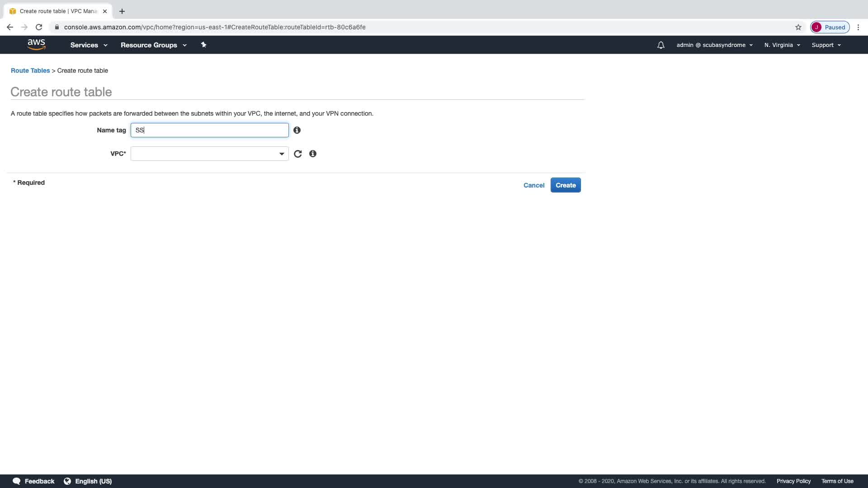Open the notifications bell icon
Image resolution: width=868 pixels, height=488 pixels.
click(660, 45)
